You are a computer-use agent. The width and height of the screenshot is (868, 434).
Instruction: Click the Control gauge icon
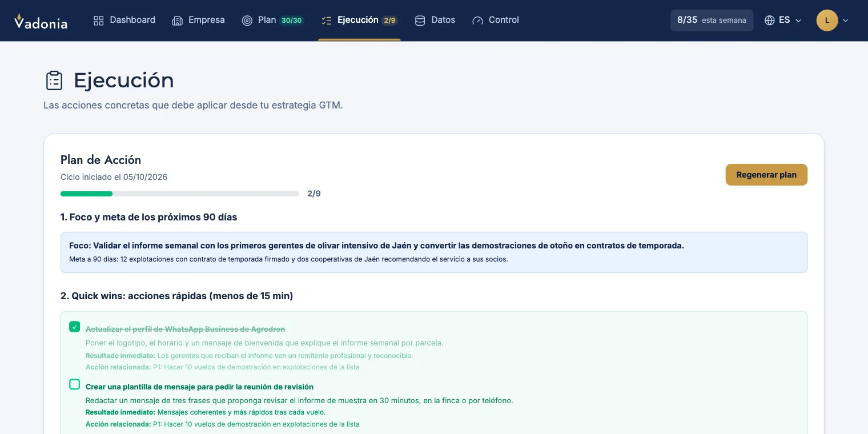coord(477,21)
